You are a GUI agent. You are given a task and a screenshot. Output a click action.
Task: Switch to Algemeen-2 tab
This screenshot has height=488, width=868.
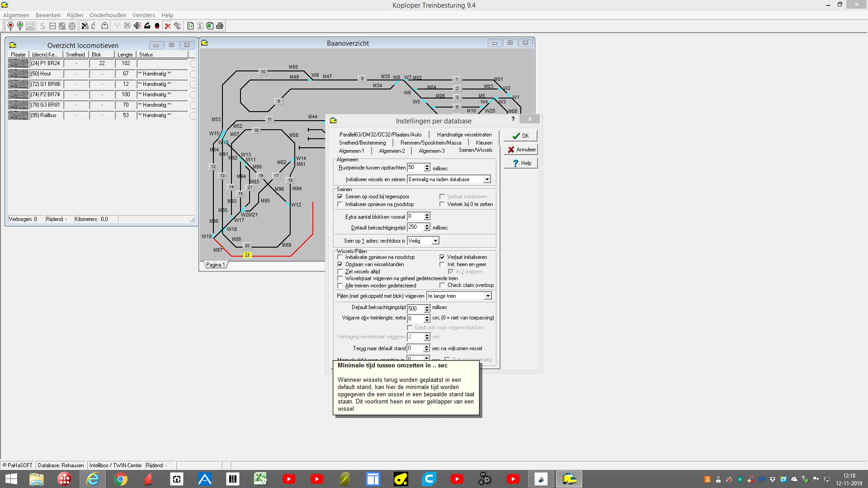click(x=392, y=151)
